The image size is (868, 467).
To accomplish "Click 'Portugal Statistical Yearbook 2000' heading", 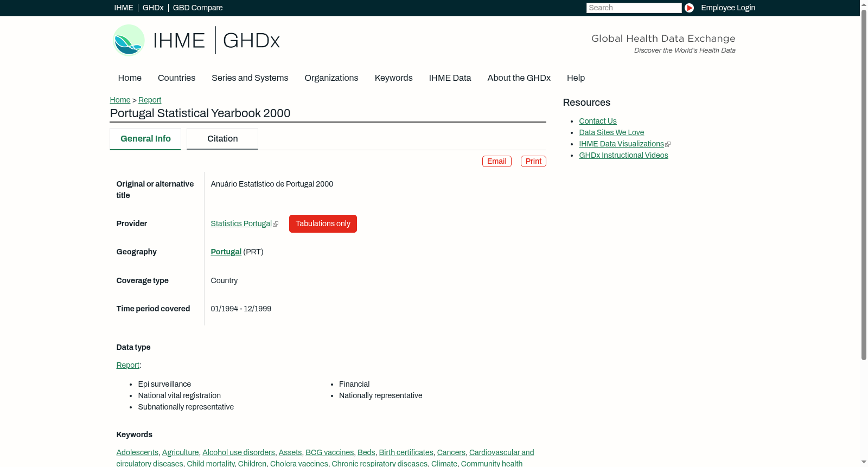I will click(x=200, y=113).
